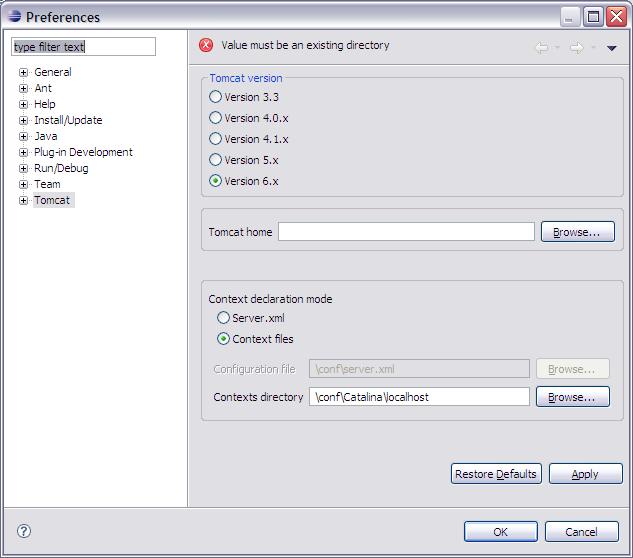
Task: Expand the General tree node
Action: click(23, 72)
